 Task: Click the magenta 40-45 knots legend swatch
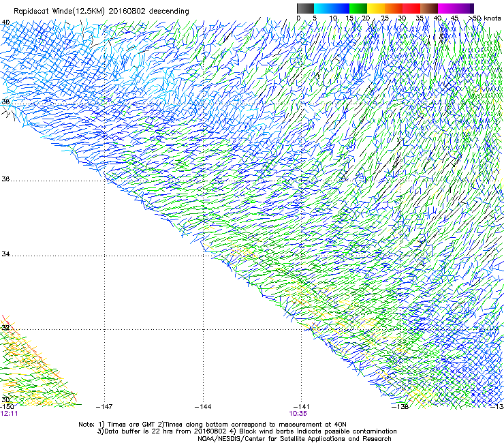[x=447, y=8]
